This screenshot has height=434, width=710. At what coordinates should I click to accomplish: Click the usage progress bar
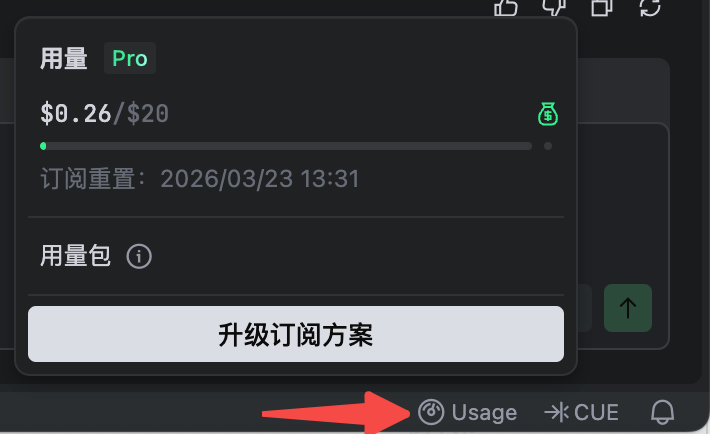286,146
